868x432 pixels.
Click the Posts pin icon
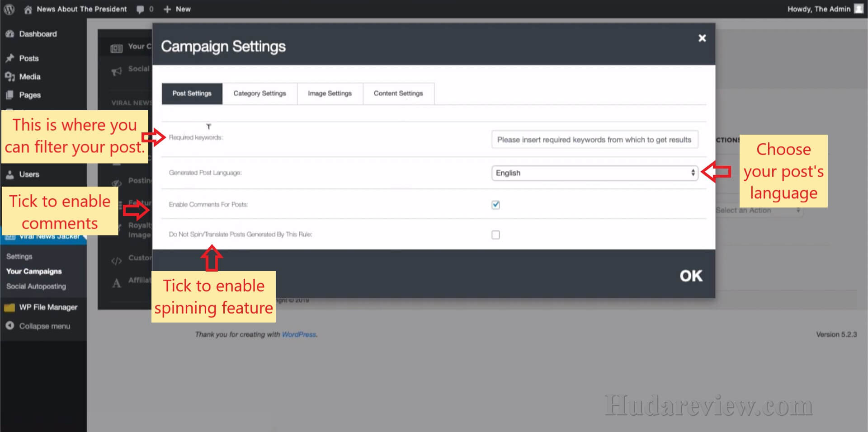(9, 58)
